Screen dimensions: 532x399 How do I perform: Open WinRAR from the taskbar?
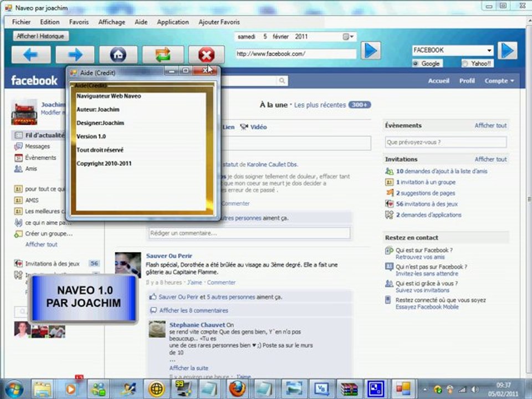click(349, 389)
